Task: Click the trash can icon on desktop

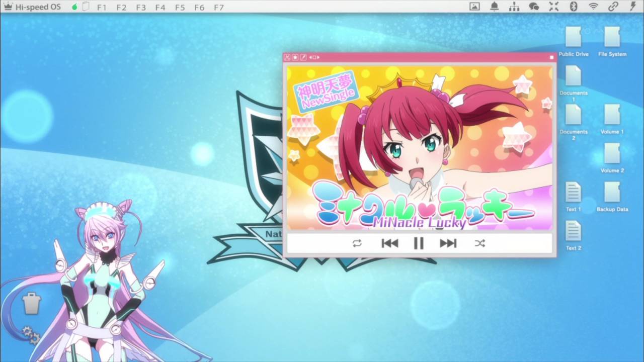Action: pos(31,304)
